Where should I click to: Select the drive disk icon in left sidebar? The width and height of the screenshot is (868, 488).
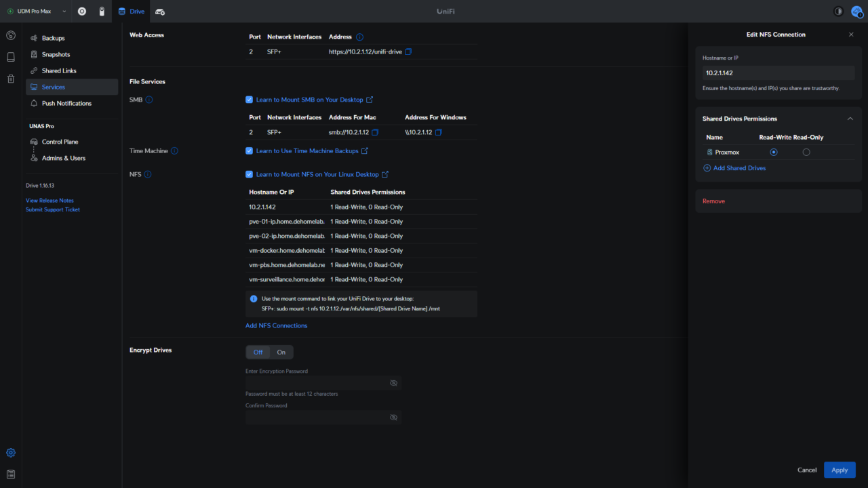point(10,57)
